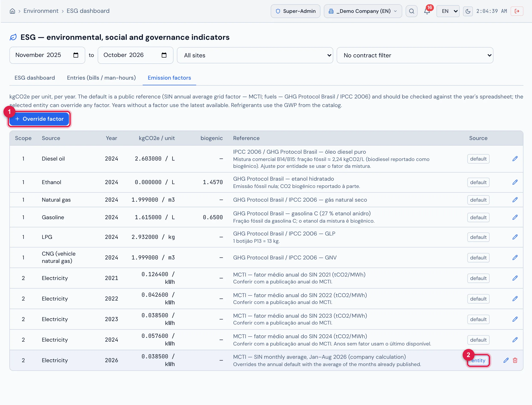Edit the LPG factor pencil icon
Screen dimensions: 532x405
(515, 237)
